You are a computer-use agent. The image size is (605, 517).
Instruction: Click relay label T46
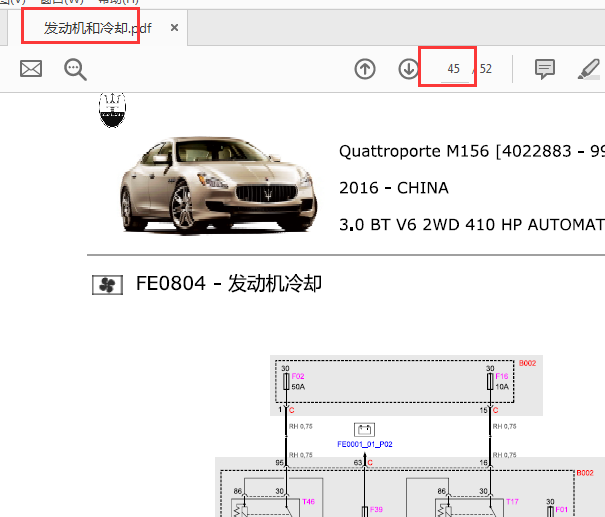tap(309, 502)
